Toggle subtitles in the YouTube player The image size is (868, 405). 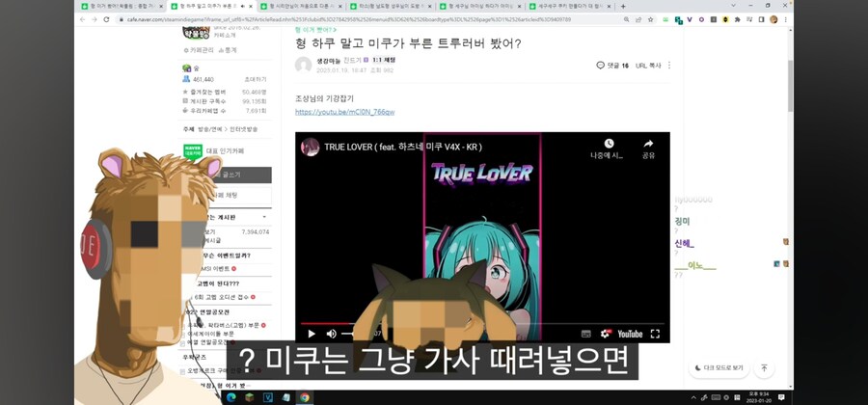pyautogui.click(x=585, y=334)
